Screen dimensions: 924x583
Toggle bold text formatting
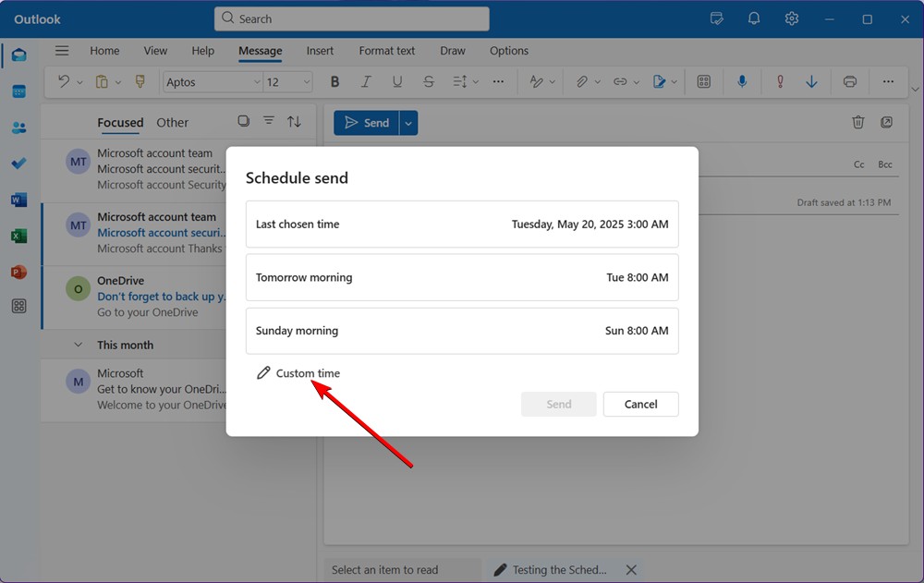point(334,81)
